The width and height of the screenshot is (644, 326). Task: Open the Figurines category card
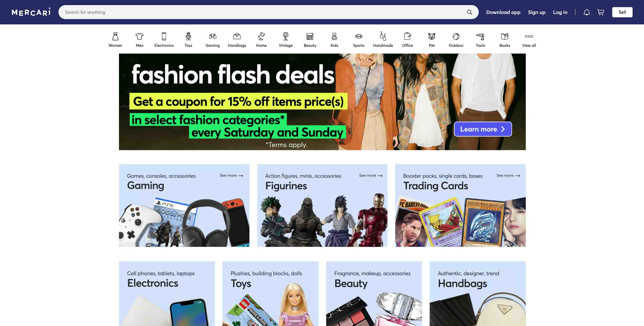tap(322, 205)
